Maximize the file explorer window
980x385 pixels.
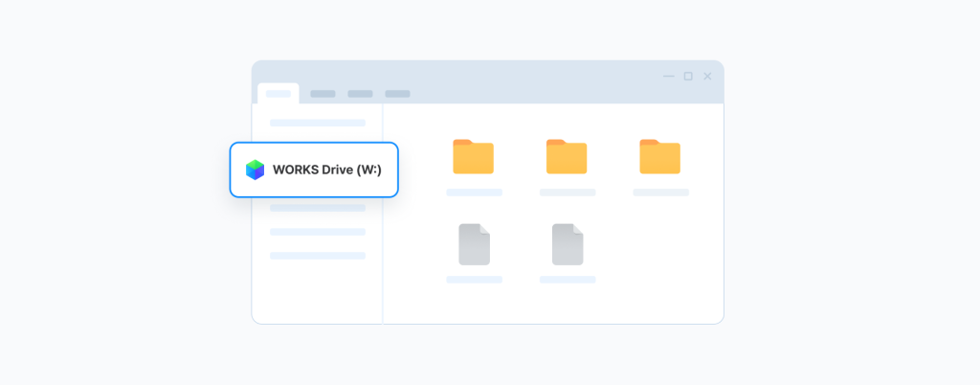[x=688, y=76]
